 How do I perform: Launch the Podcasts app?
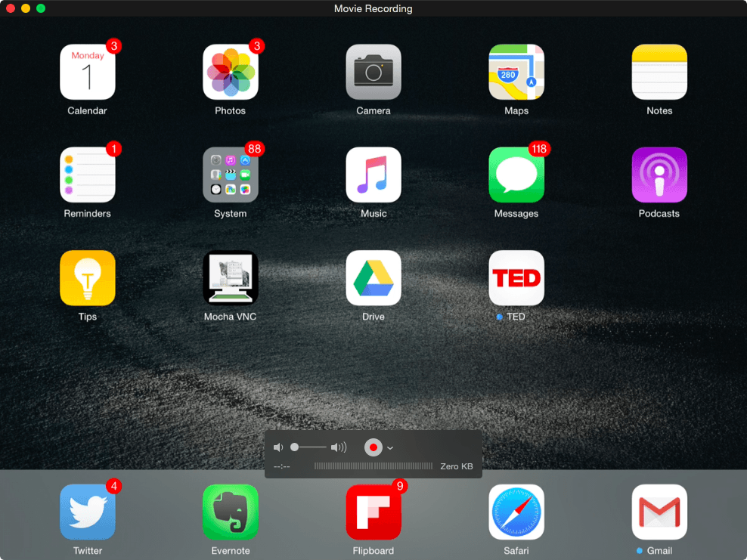click(659, 175)
